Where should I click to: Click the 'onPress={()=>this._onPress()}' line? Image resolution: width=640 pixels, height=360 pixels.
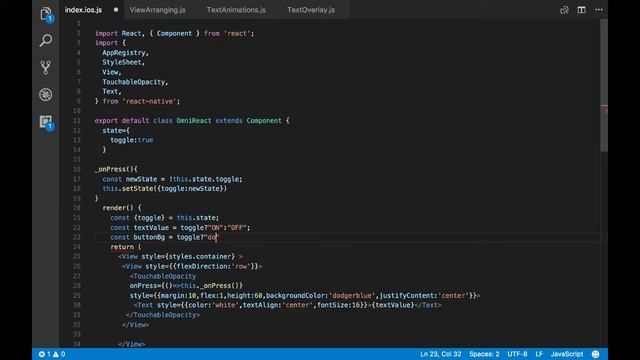(186, 286)
